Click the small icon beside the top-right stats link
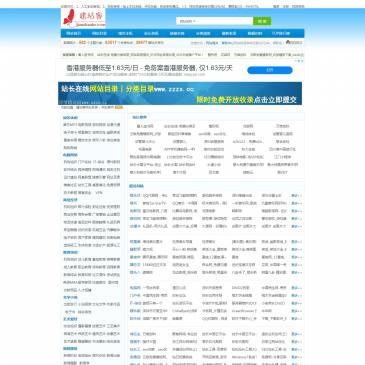This screenshot has height=365, width=365. coord(288,42)
